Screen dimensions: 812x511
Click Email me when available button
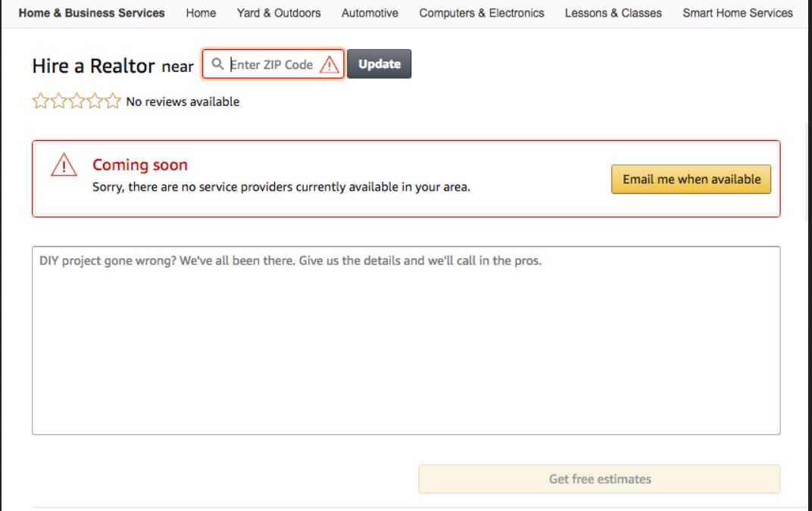(692, 179)
